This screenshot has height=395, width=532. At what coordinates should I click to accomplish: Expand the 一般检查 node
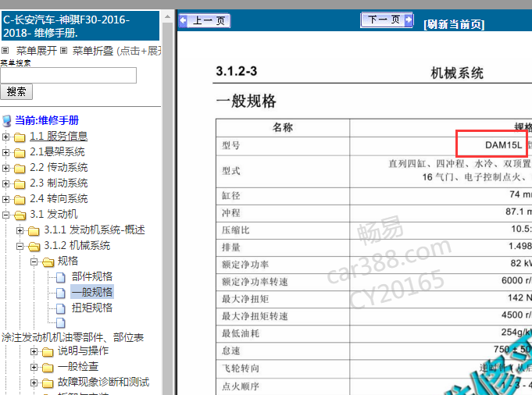(x=34, y=367)
